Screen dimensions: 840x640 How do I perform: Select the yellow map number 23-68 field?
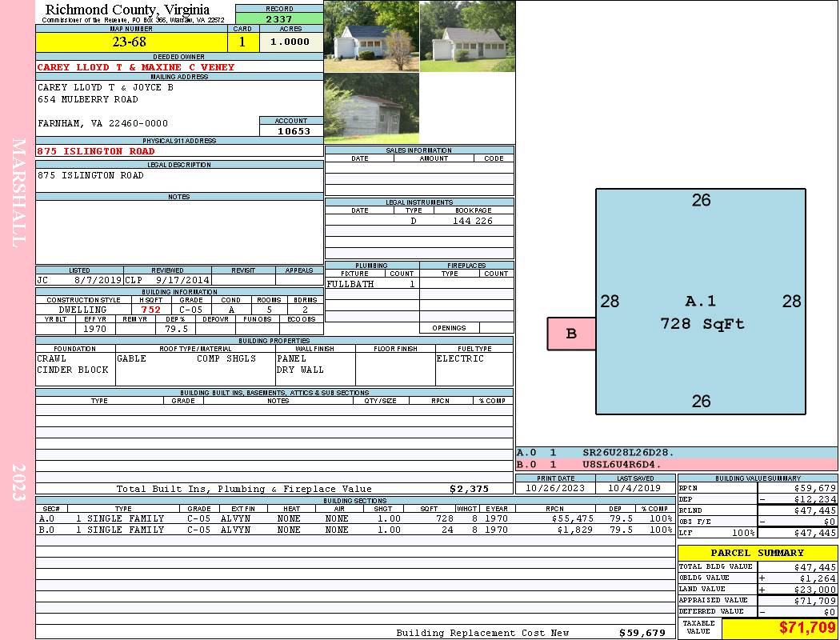coord(131,42)
